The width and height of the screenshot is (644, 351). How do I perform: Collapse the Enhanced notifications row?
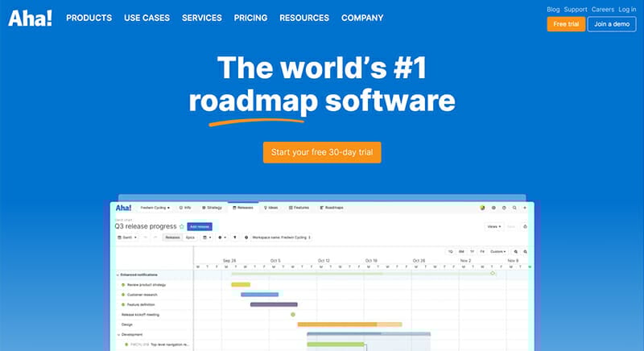tap(118, 275)
